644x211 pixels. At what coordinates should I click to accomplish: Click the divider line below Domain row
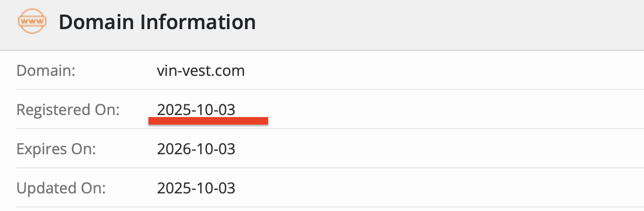point(322,89)
